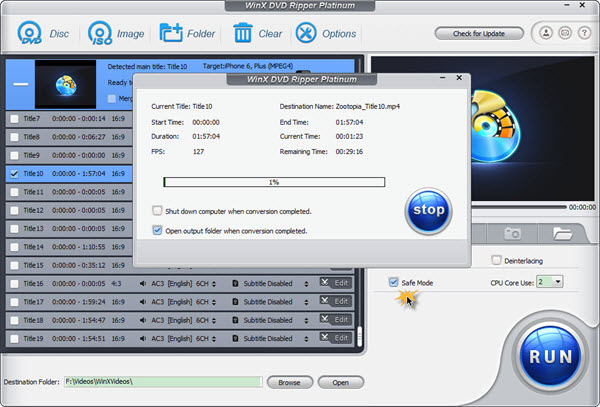
Task: Check the Title14 checkbox
Action: point(15,247)
